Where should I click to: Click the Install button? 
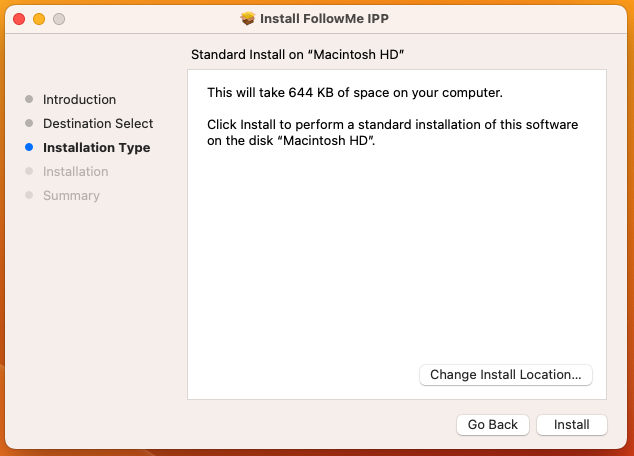(x=571, y=424)
